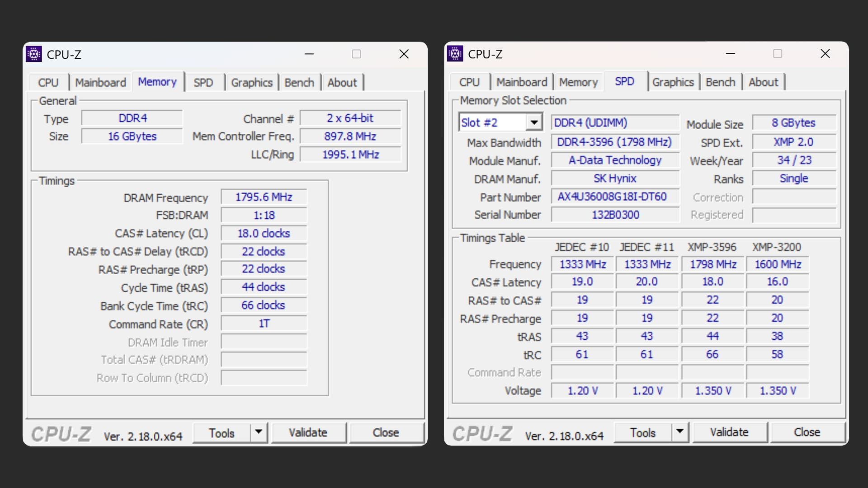
Task: Open CPU tab in left CPU-Z window
Action: [48, 83]
